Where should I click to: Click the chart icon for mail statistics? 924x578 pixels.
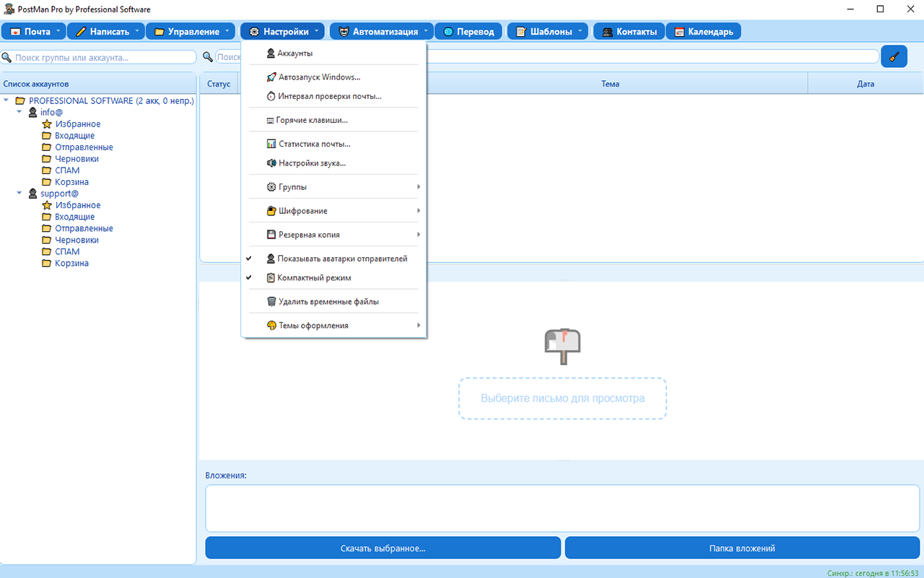click(271, 144)
